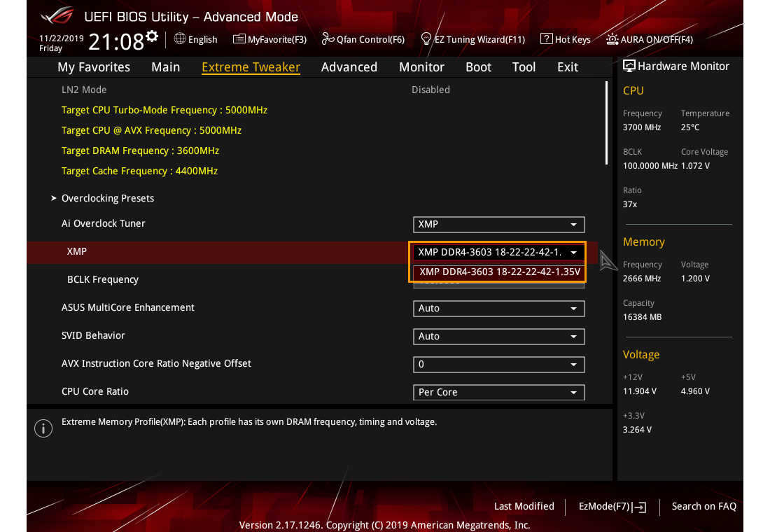The width and height of the screenshot is (770, 532).
Task: Select the XMP row label
Action: pos(76,251)
